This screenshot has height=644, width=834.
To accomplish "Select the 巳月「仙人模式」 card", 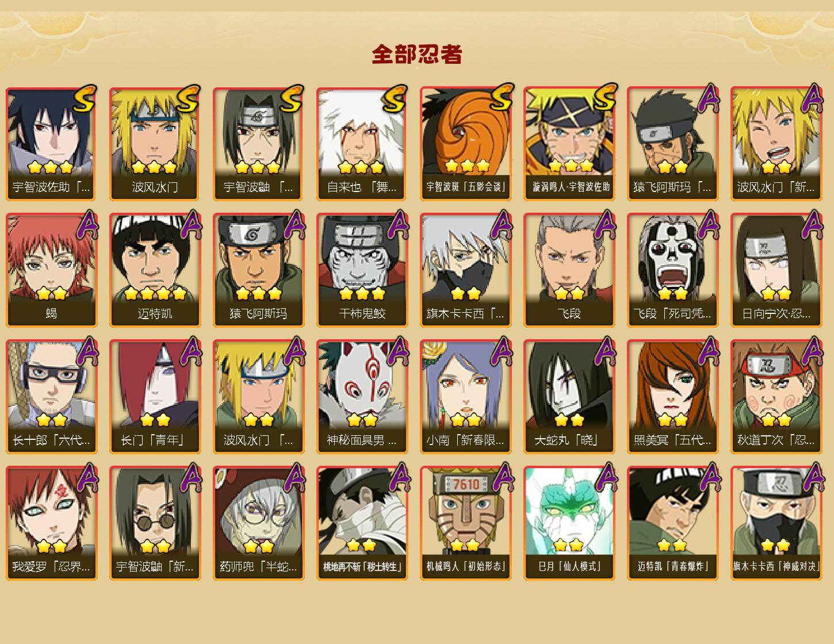I will coord(569,523).
